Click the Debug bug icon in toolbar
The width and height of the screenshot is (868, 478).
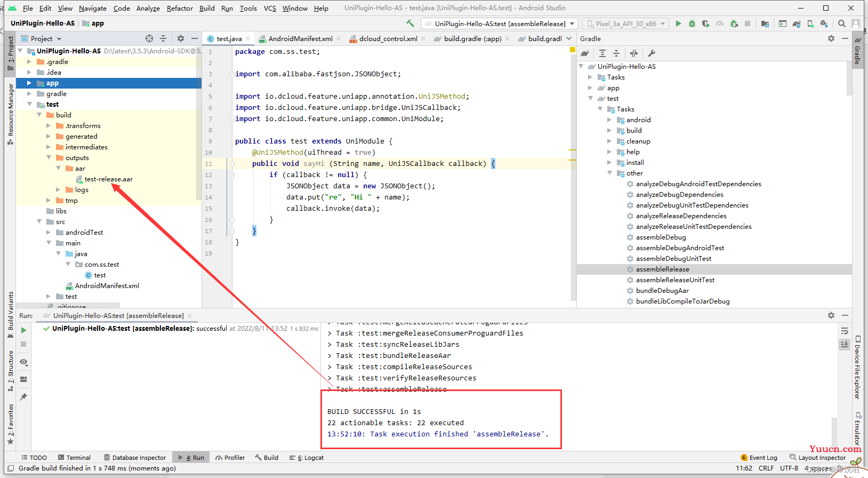[x=692, y=23]
